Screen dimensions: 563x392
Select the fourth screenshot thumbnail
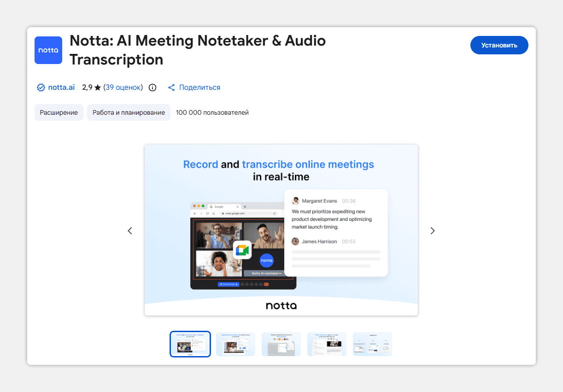pos(327,344)
